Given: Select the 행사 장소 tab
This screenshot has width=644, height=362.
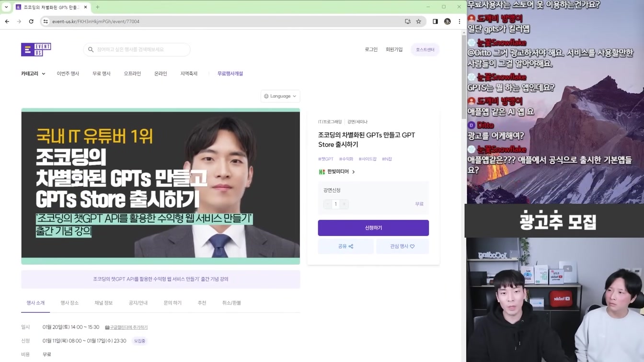Looking at the screenshot, I should pos(69,303).
